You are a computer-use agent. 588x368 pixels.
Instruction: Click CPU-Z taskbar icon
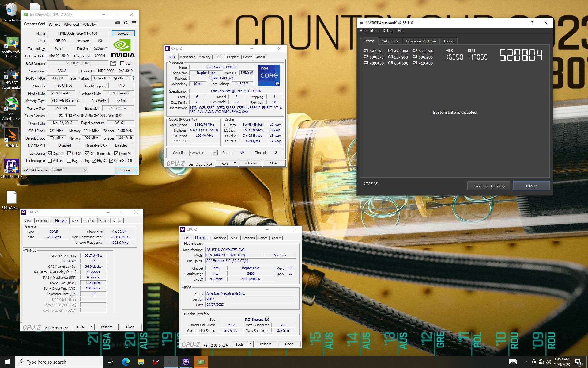point(186,362)
